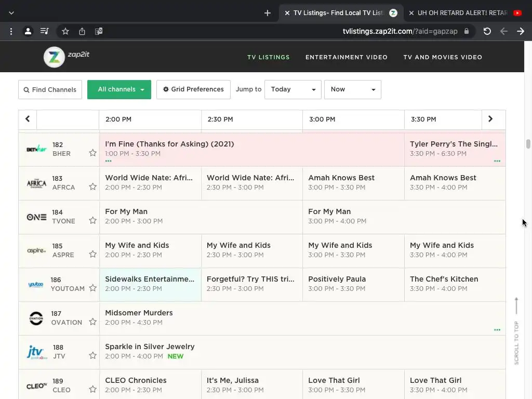Click the Ovation channel logo
Screen dimensions: 532x399
click(36, 318)
